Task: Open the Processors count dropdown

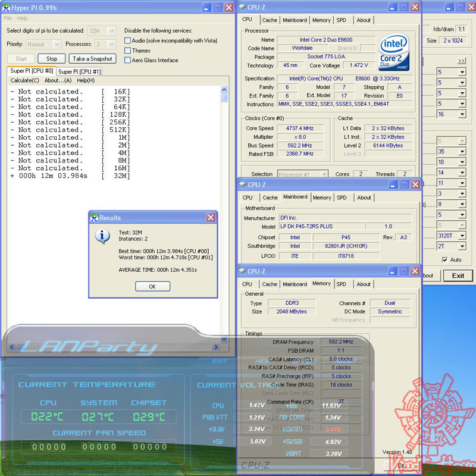Action: pyautogui.click(x=111, y=44)
